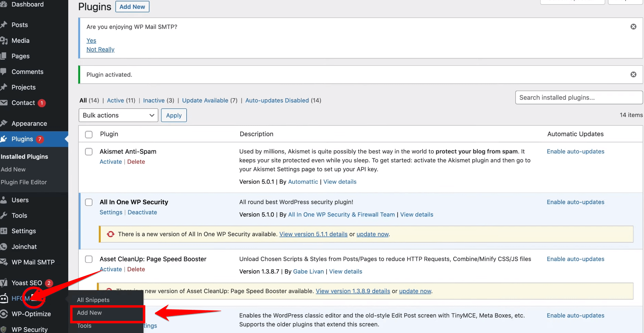Viewport: 644px width, 333px height.
Task: Click the WP-Optimize icon in sidebar
Action: [4, 314]
